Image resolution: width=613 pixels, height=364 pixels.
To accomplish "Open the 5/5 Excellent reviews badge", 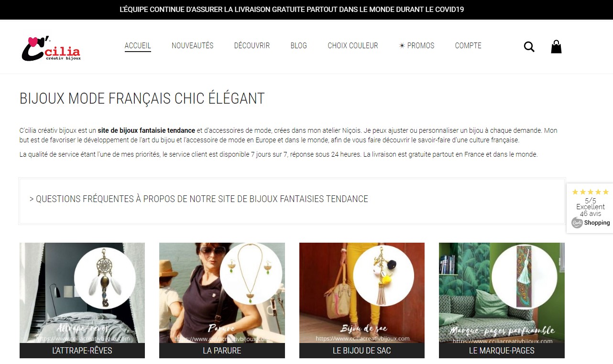I will 590,208.
